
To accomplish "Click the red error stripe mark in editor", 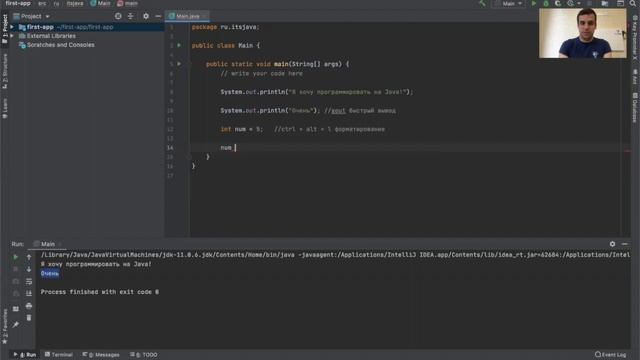I will pyautogui.click(x=628, y=151).
